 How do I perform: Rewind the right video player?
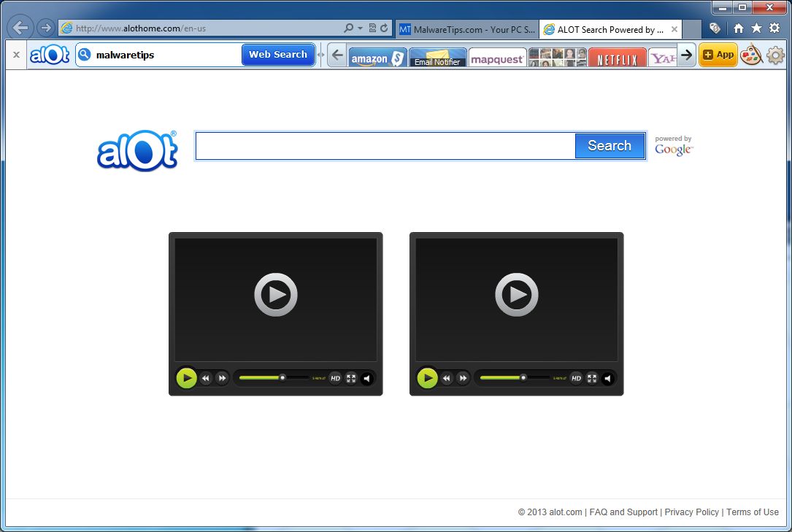(447, 378)
